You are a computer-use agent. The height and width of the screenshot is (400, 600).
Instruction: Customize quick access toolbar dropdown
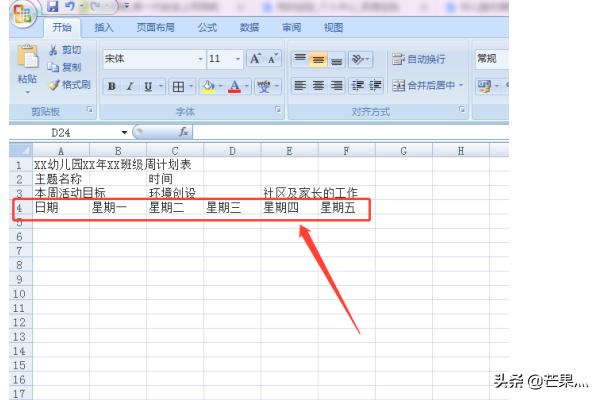pos(126,6)
